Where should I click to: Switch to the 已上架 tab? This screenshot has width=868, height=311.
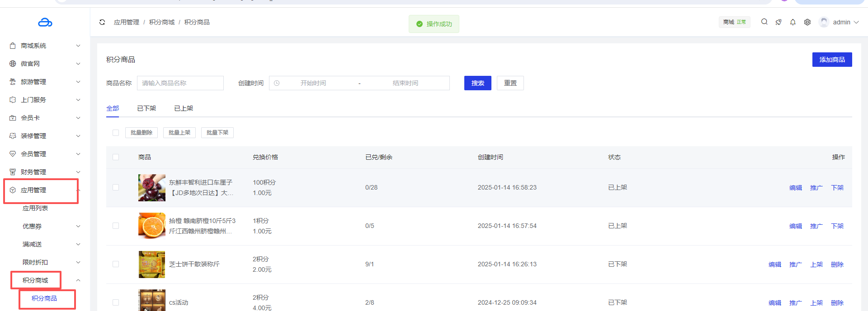coord(184,108)
